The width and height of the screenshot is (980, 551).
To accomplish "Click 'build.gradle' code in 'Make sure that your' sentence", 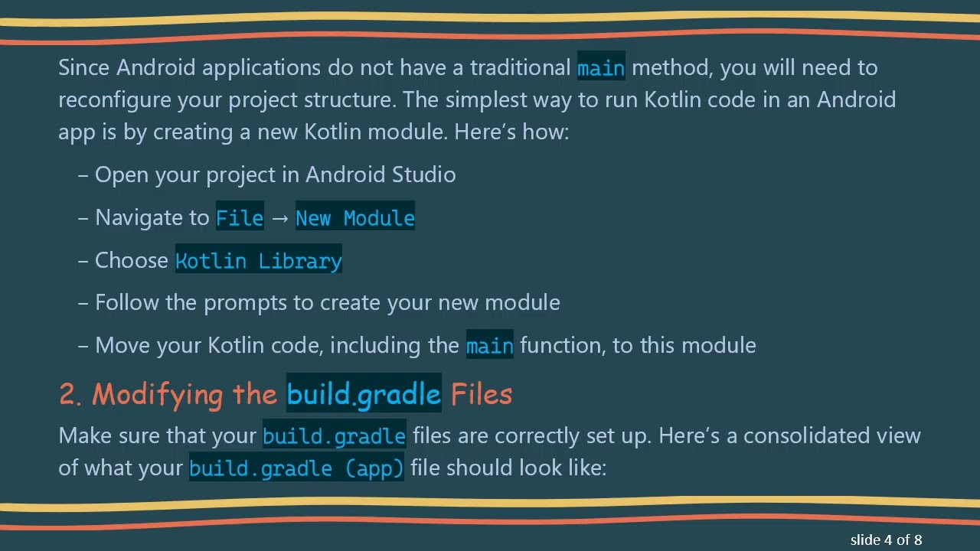I will (x=334, y=435).
